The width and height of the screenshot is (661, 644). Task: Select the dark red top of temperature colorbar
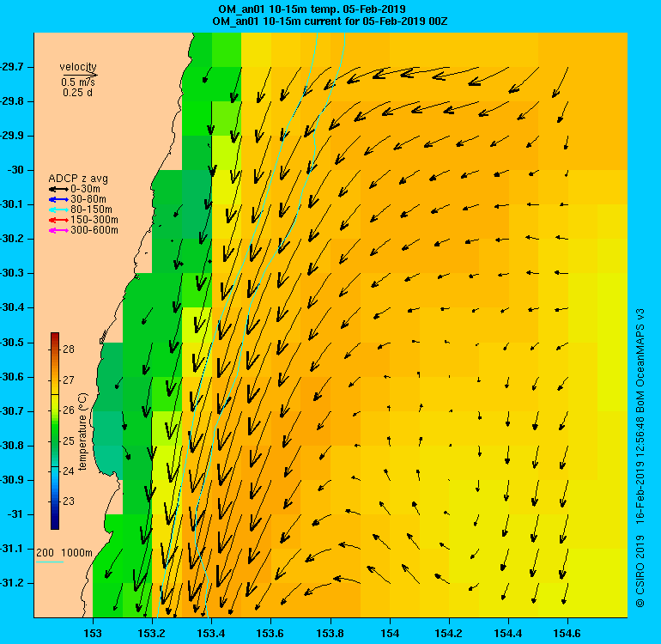[x=55, y=337]
